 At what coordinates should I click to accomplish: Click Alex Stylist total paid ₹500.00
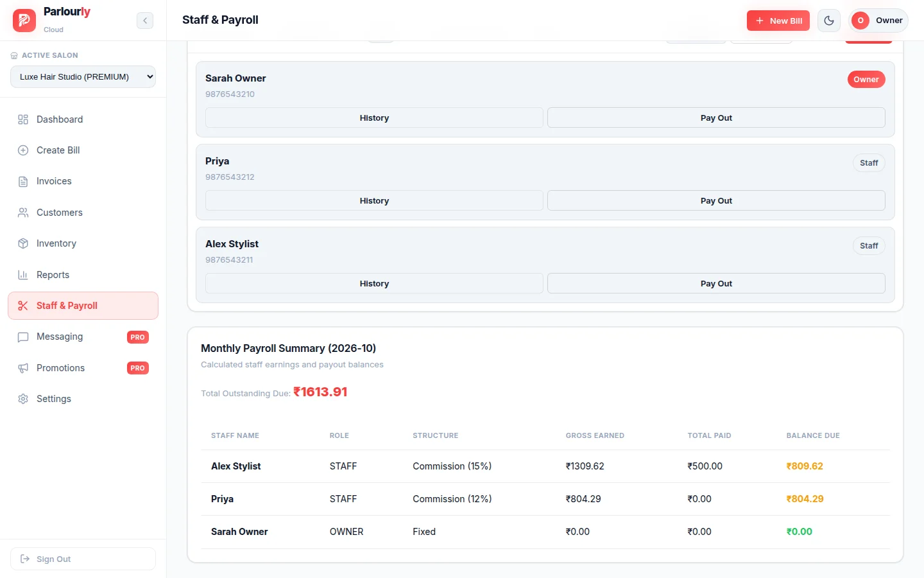click(705, 466)
